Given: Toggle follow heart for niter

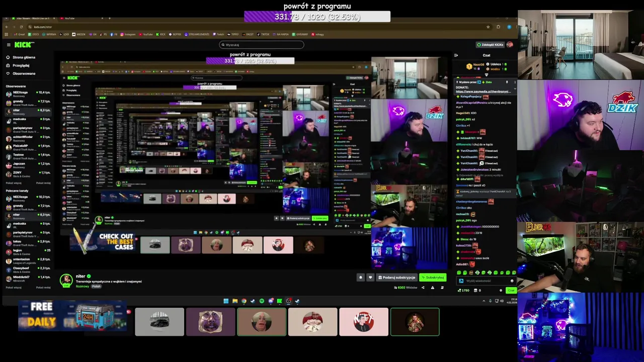Looking at the screenshot, I should tap(370, 278).
